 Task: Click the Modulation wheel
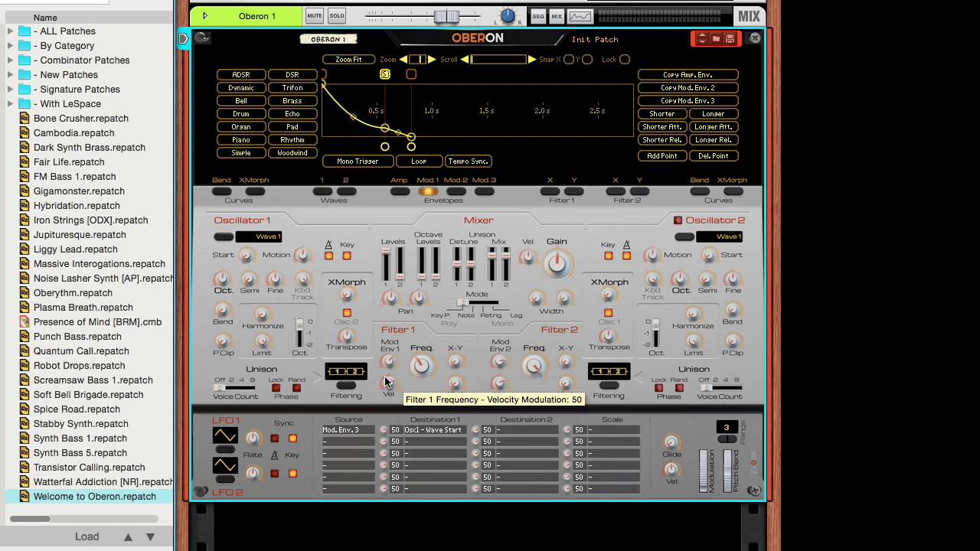coord(704,471)
